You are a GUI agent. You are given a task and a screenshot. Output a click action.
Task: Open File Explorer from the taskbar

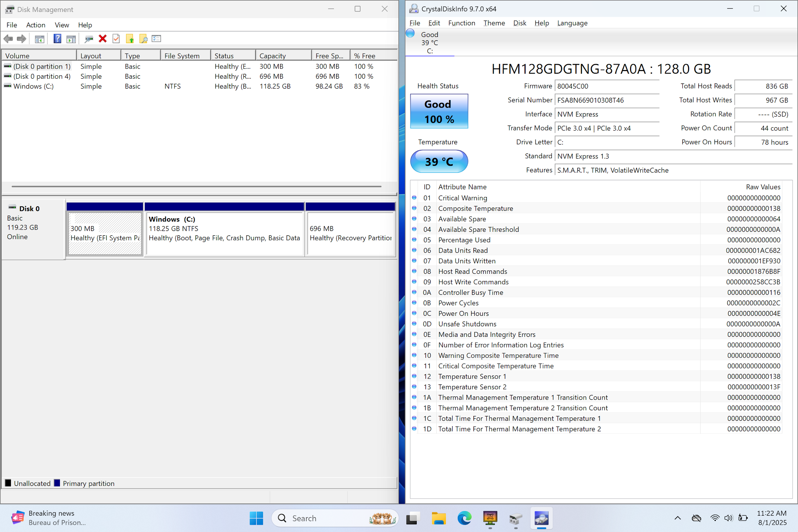pyautogui.click(x=438, y=518)
